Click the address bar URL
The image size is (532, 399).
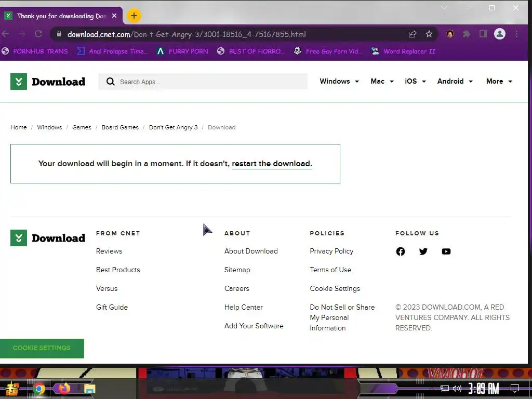[x=187, y=34]
